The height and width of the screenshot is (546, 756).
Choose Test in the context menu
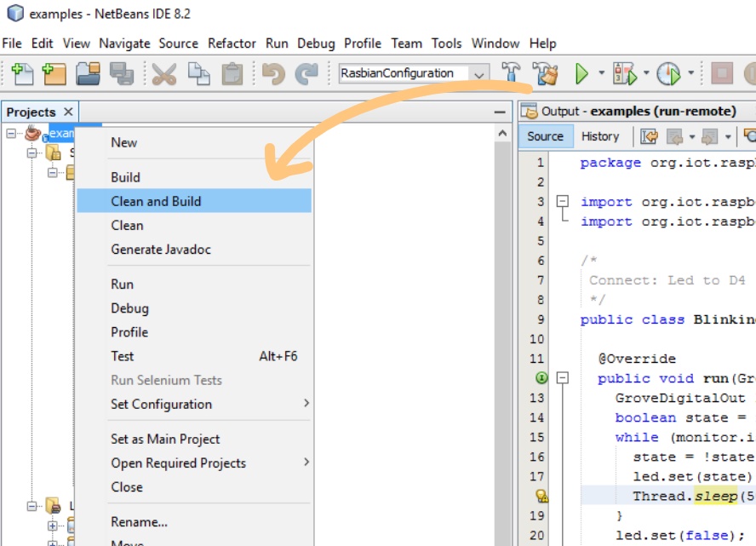pyautogui.click(x=194, y=356)
